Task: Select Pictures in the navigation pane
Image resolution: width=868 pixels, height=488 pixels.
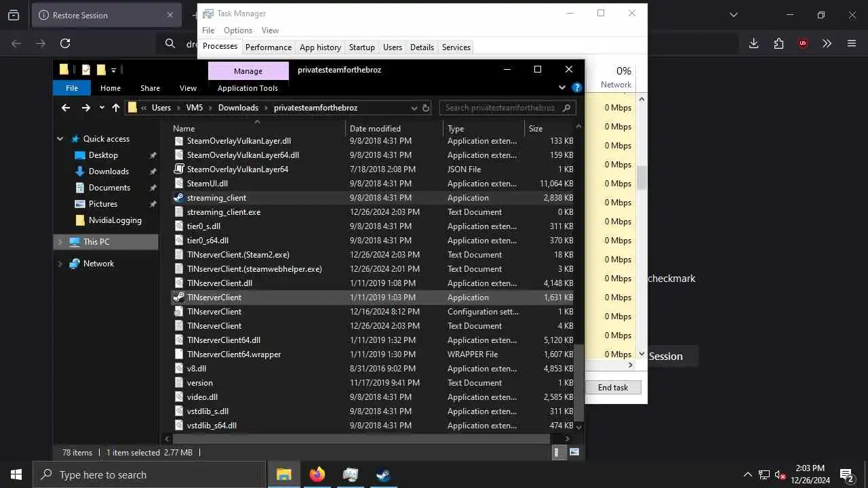Action: pyautogui.click(x=103, y=204)
